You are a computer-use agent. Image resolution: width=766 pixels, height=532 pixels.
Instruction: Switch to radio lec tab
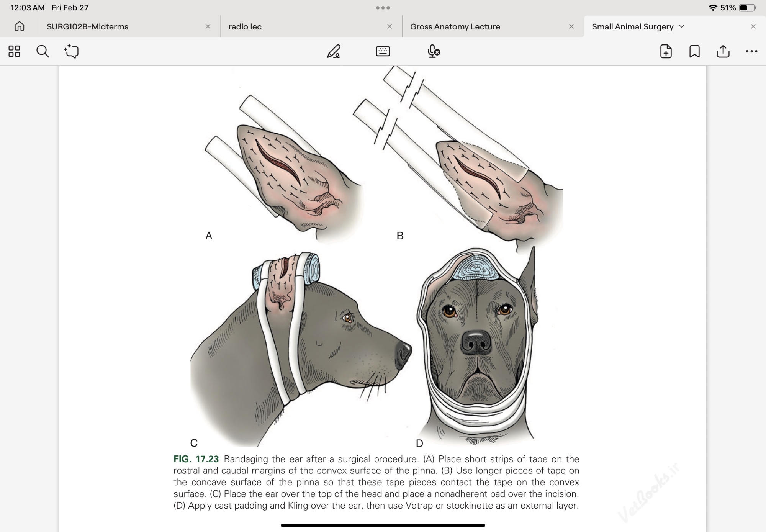[245, 27]
